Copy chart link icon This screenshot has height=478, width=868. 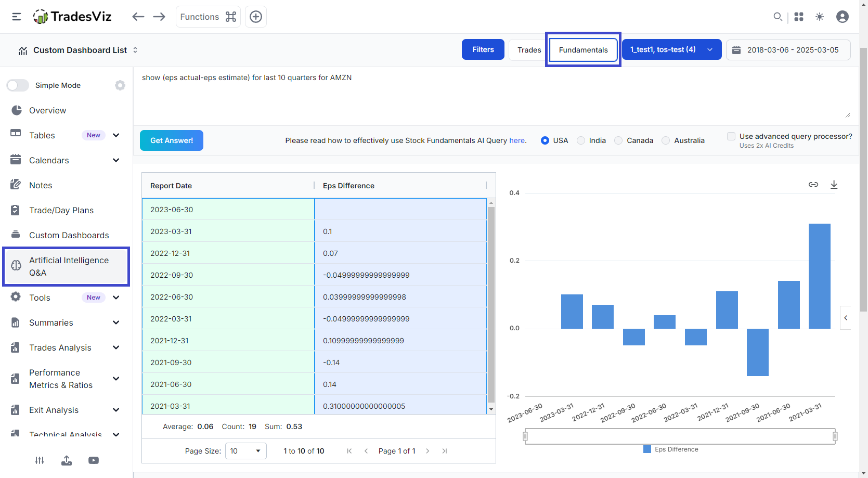pos(813,185)
